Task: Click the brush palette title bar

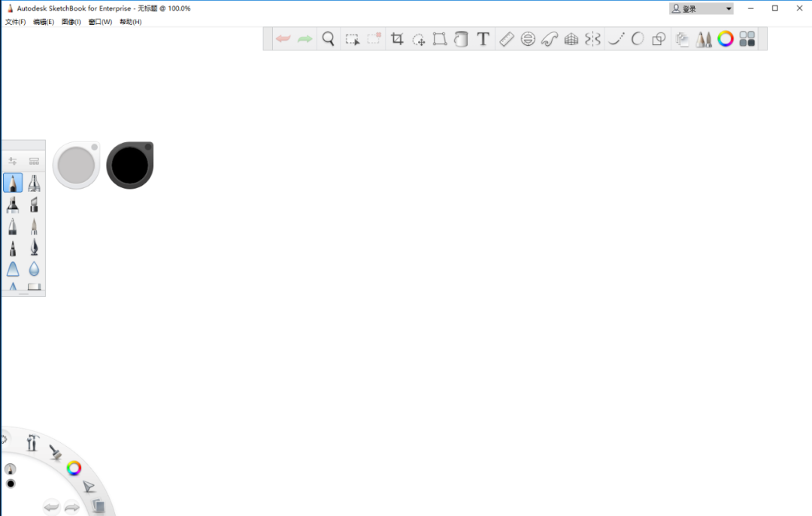Action: coord(23,145)
